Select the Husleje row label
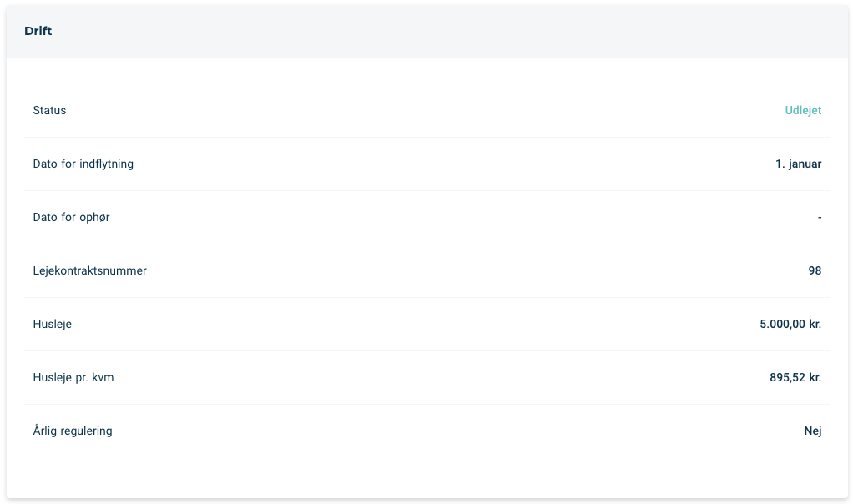 (x=53, y=324)
